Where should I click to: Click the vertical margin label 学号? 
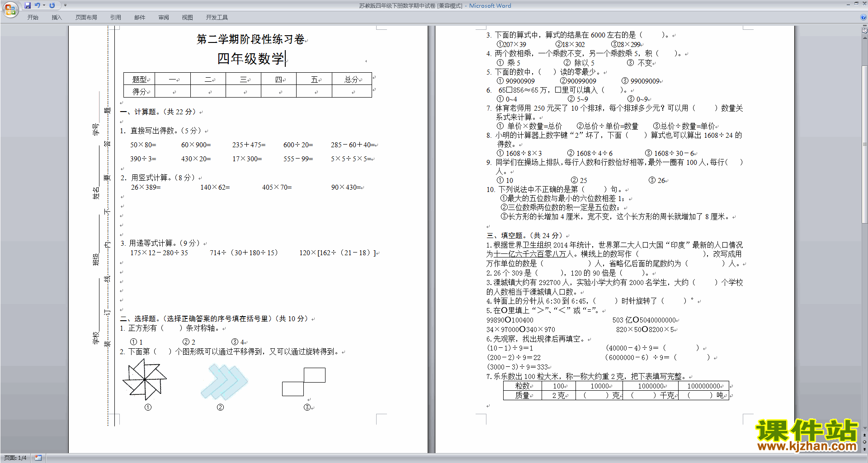pyautogui.click(x=95, y=130)
